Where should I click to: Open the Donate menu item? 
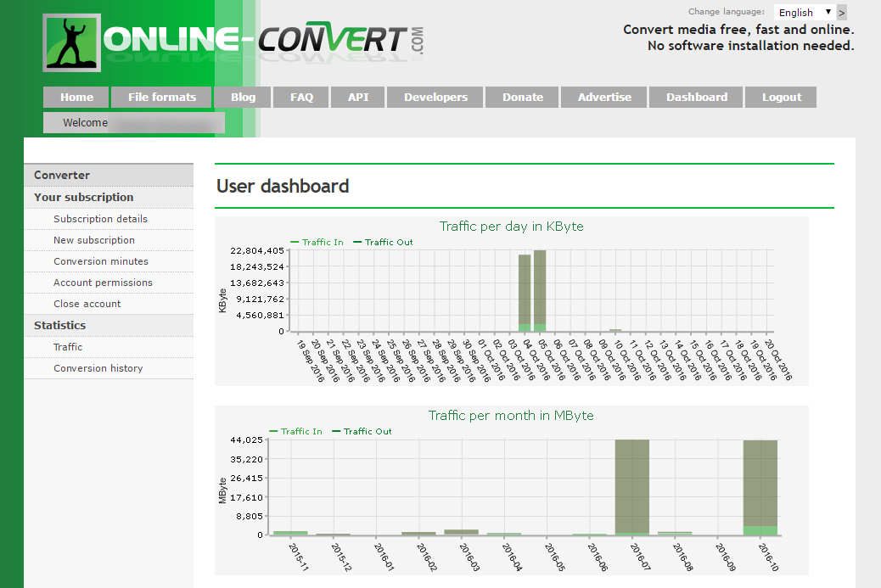[523, 98]
